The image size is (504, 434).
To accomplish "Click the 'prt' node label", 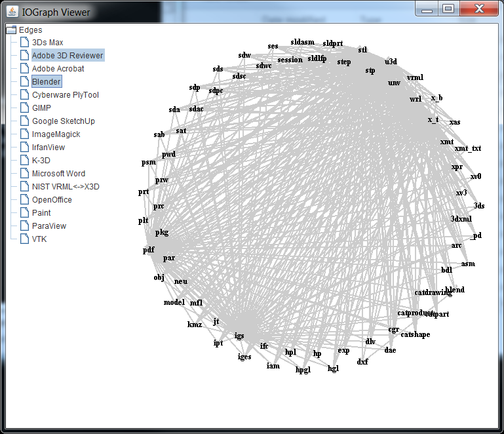I will click(144, 192).
